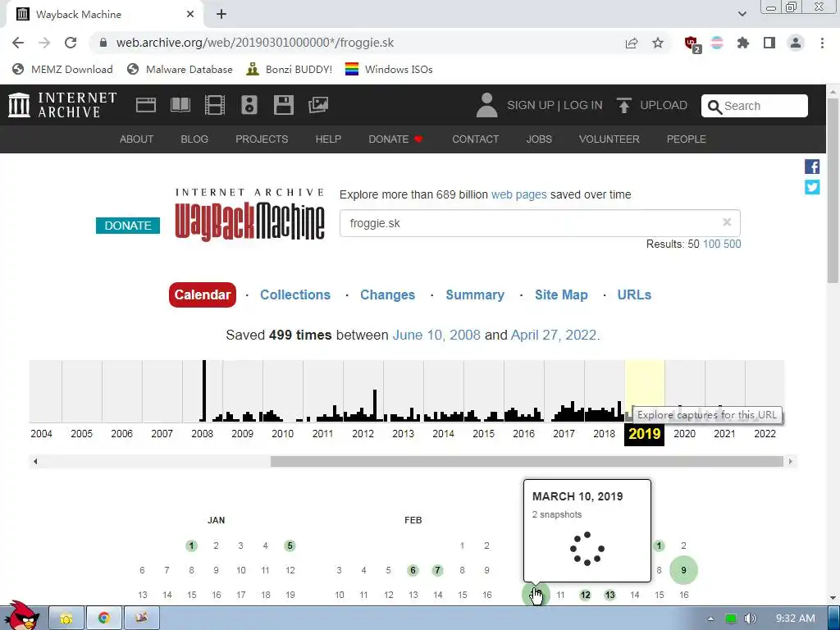Open the Software floppy disk icon
The image size is (840, 630).
click(x=283, y=105)
